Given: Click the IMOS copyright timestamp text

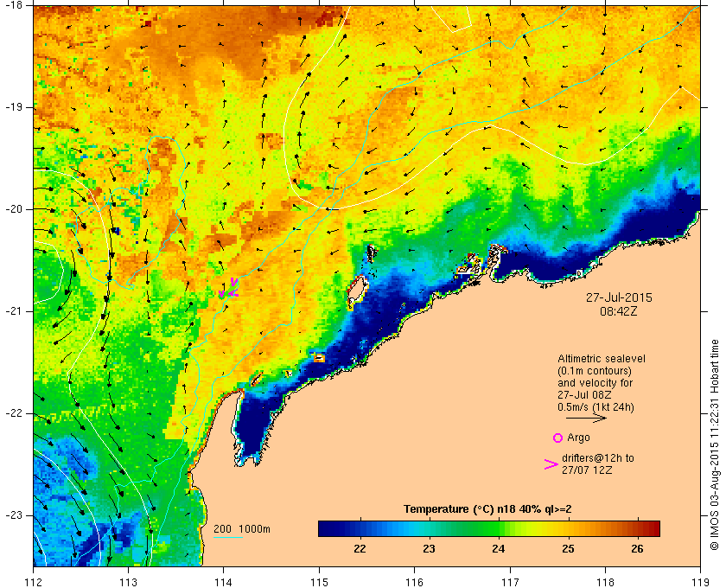Looking at the screenshot, I should pos(714,444).
